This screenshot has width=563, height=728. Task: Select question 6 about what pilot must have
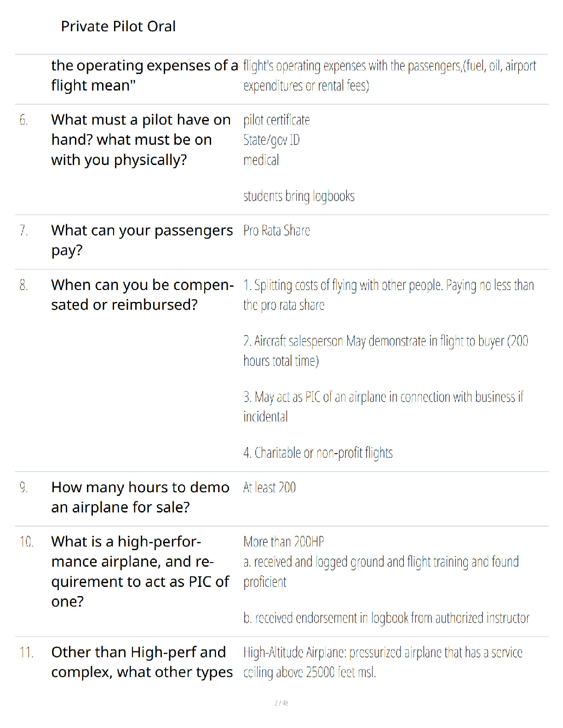click(141, 140)
